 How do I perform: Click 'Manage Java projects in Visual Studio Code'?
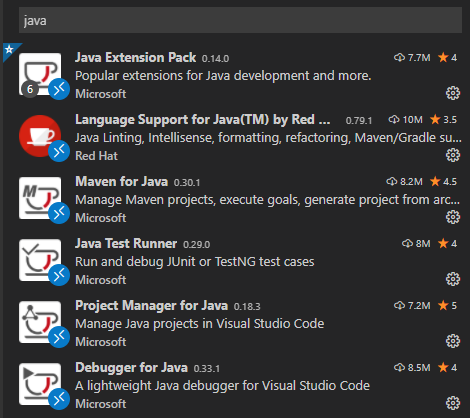pos(200,324)
